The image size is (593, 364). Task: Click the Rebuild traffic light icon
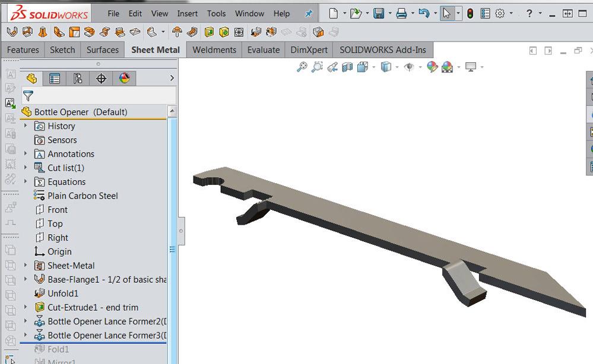click(470, 14)
